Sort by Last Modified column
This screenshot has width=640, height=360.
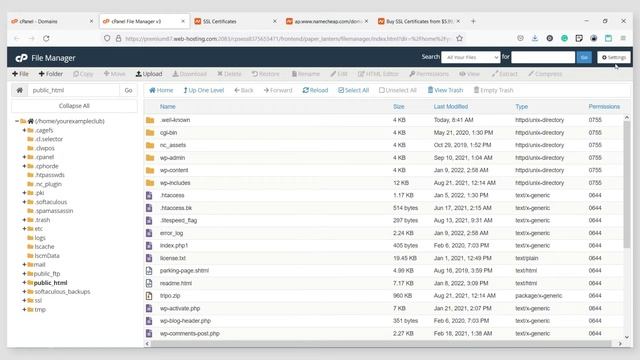coord(451,107)
